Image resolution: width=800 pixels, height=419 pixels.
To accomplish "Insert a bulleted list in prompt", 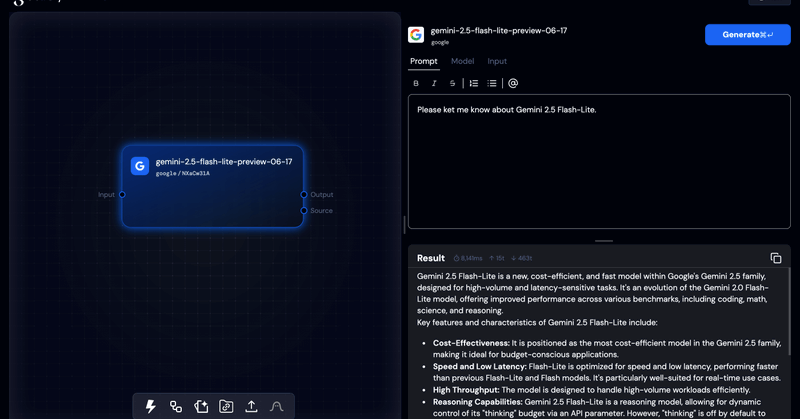I will point(492,83).
